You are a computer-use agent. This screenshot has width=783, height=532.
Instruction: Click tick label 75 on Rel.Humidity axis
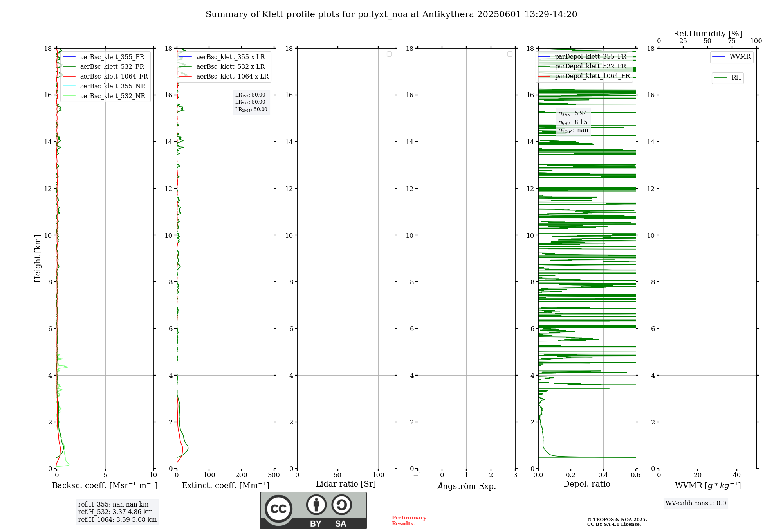coord(732,41)
